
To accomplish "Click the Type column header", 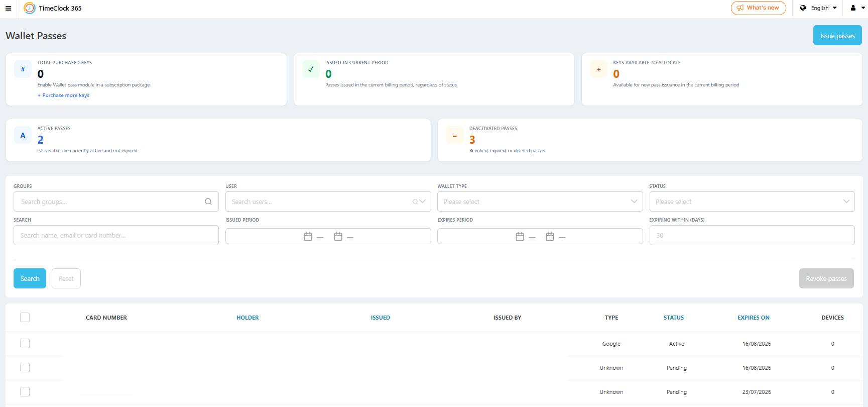I will 611,318.
